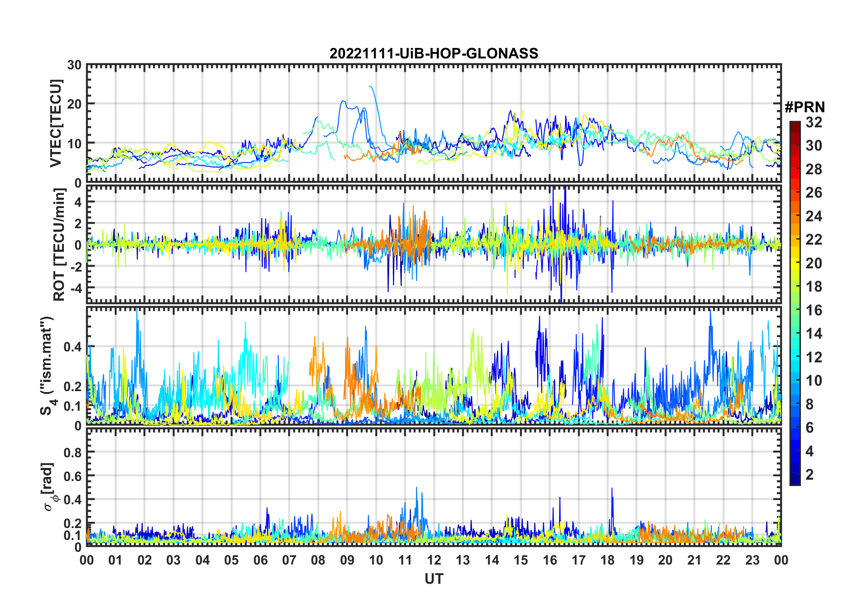Image resolution: width=868 pixels, height=607 pixels.
Task: Select the VTEC[TECU] y-axis label
Action: (56, 124)
